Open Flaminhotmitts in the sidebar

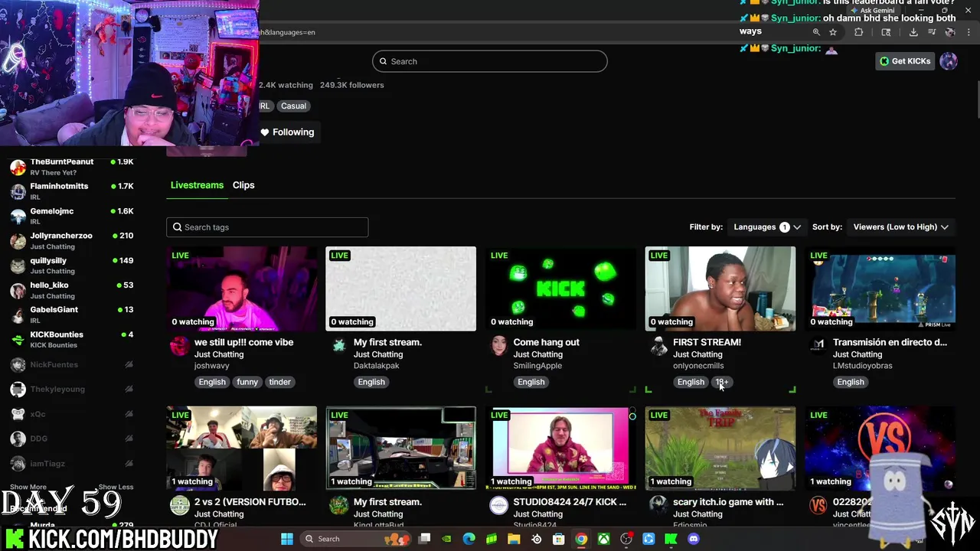pos(72,191)
